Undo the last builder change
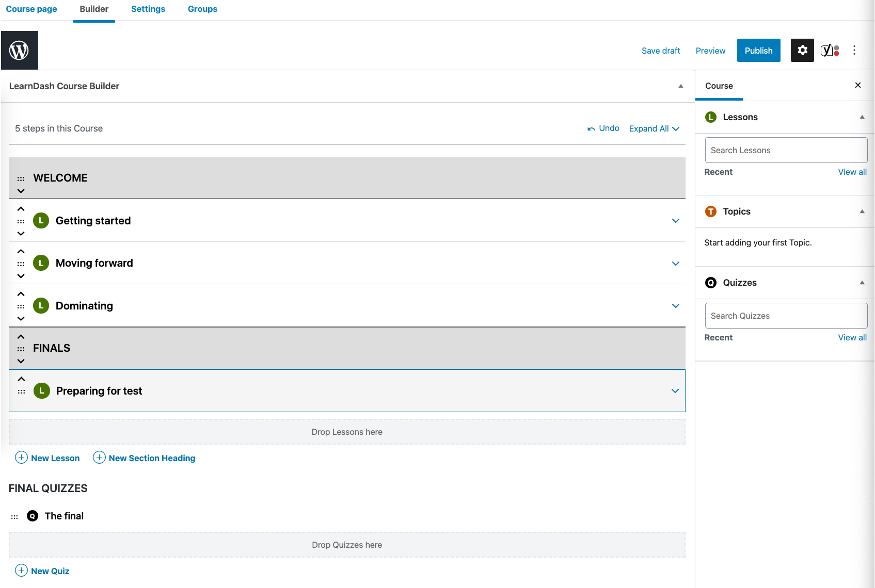875x588 pixels. coord(603,128)
